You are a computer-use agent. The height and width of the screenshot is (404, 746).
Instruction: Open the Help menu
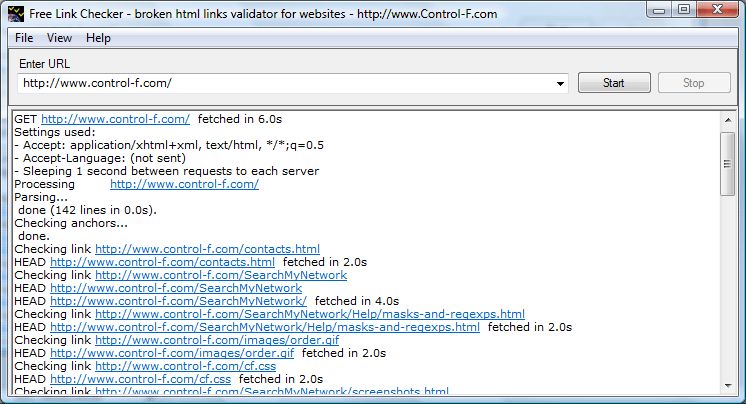(98, 38)
